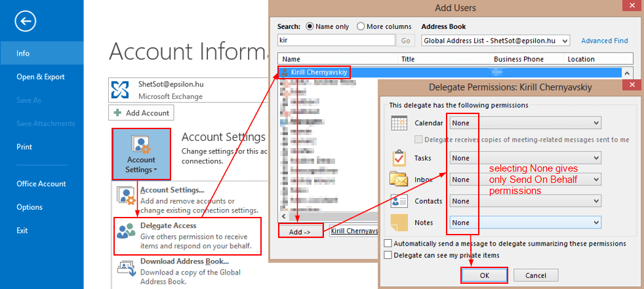Confirm with OK in Delegate Permissions

[x=485, y=275]
